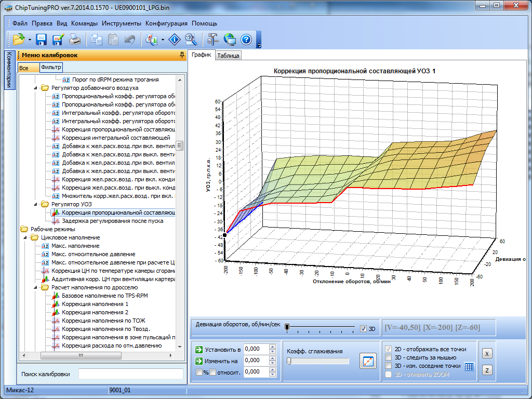Viewport: 532px width, 399px height.
Task: Open the 'Инструменты' menu
Action: pos(122,23)
